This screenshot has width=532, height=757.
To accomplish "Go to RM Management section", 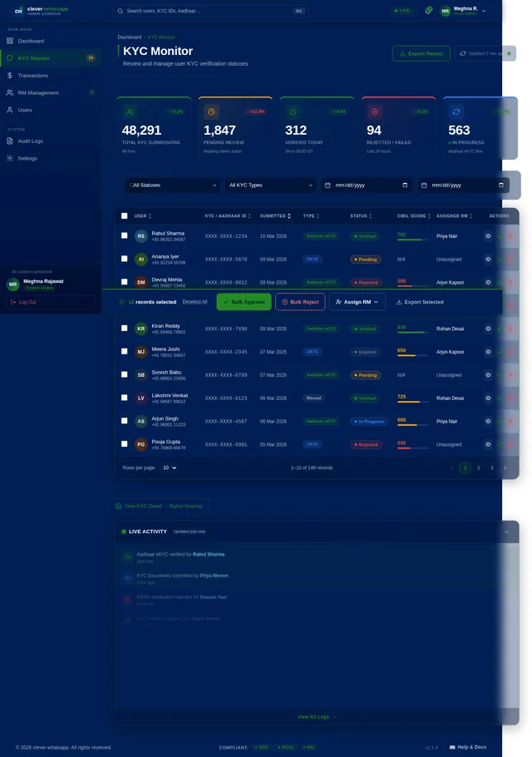I will (51, 92).
